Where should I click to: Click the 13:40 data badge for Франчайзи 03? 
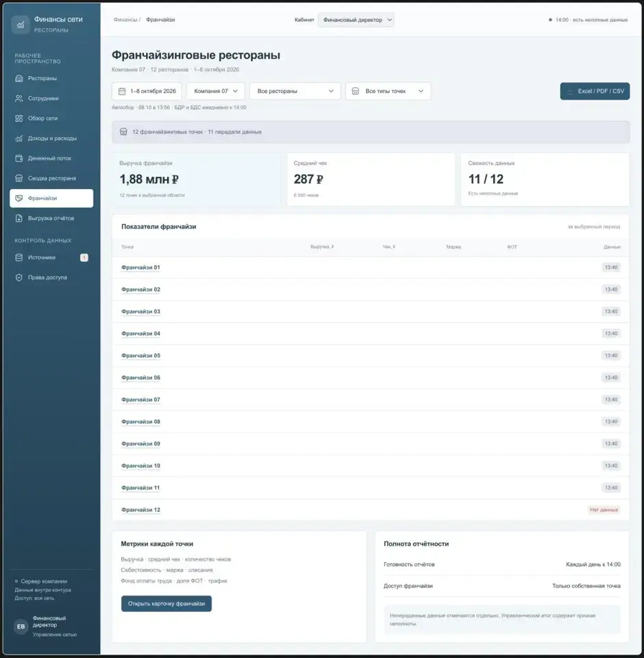click(611, 311)
